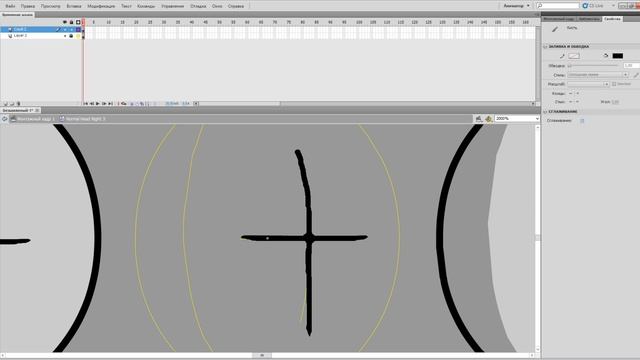Viewport: 640px width, 360px height.
Task: Click the Монтажный кадр 1 scene breadcrumb
Action: 32,119
